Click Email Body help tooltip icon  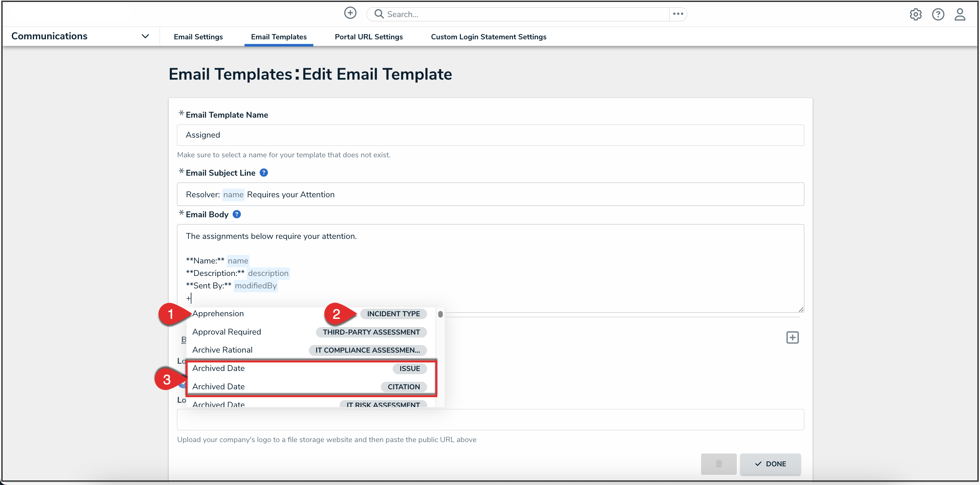tap(237, 214)
